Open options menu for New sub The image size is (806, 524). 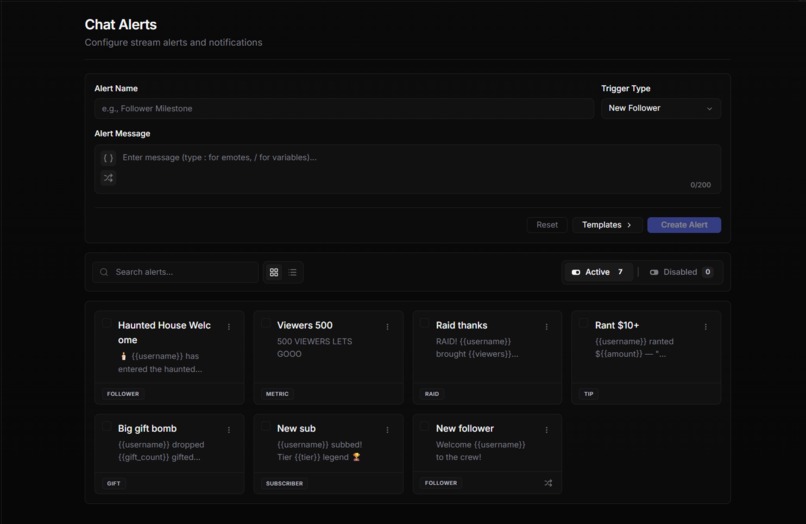click(388, 430)
